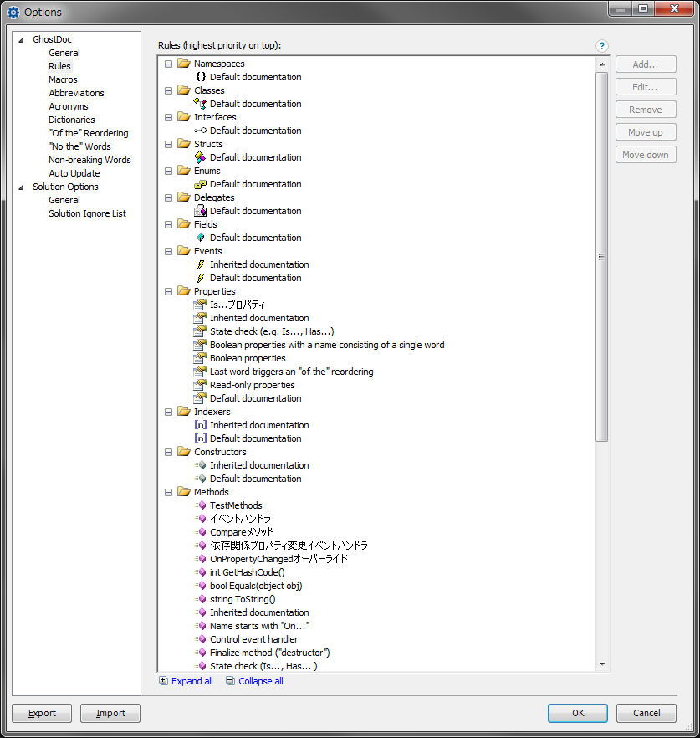Click the rules list scrollbar thumb

601,257
